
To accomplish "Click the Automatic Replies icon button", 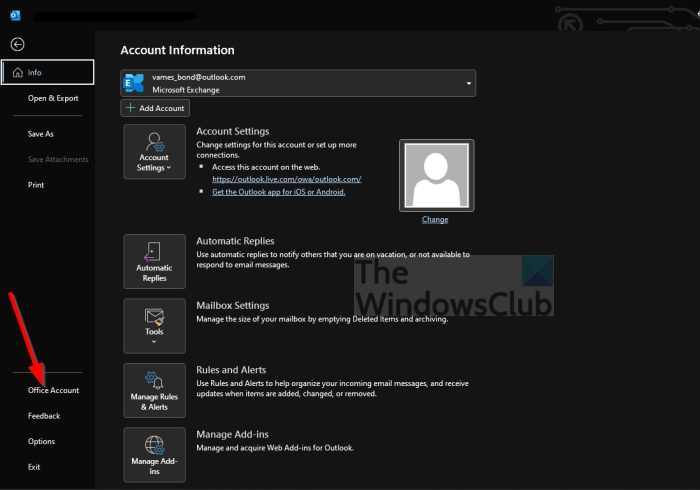I will pyautogui.click(x=154, y=262).
